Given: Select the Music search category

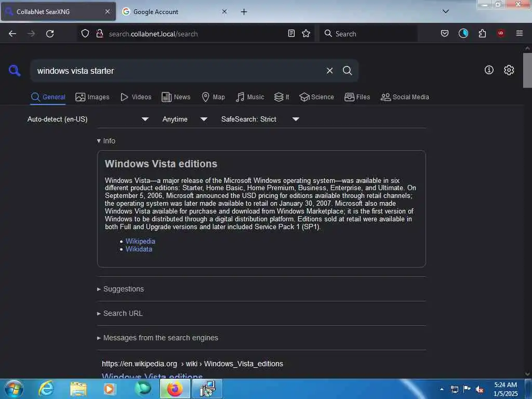Looking at the screenshot, I should (x=250, y=97).
